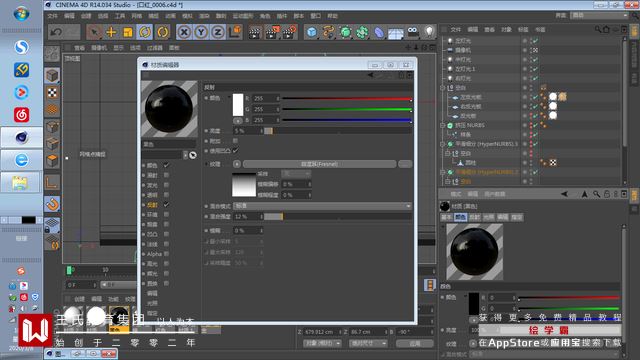Open the layout dropdown at top right
This screenshot has width=640, height=360.
coord(599,16)
